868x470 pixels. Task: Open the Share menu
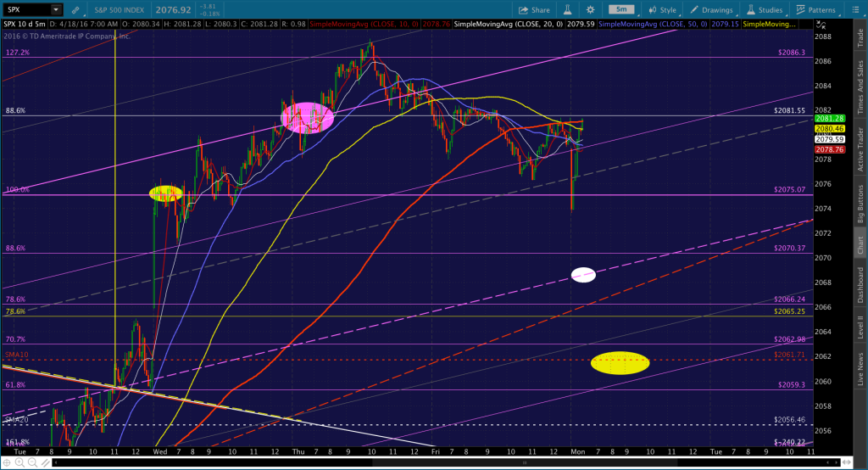pos(534,10)
